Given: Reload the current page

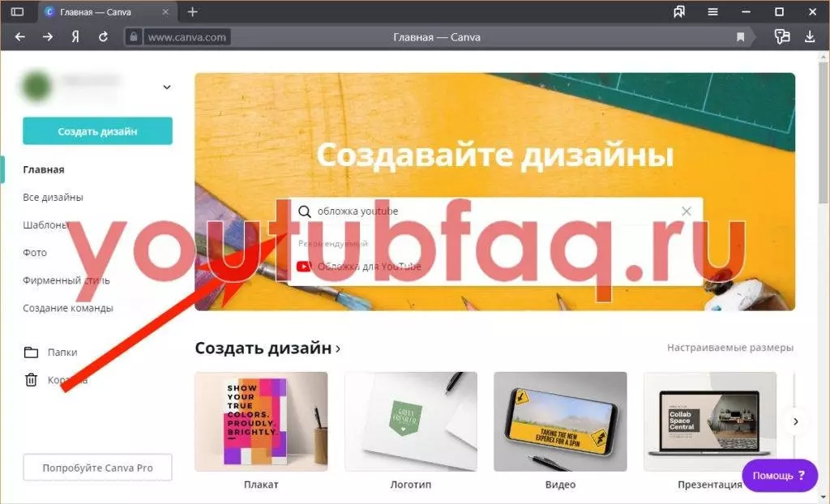Looking at the screenshot, I should click(x=103, y=36).
